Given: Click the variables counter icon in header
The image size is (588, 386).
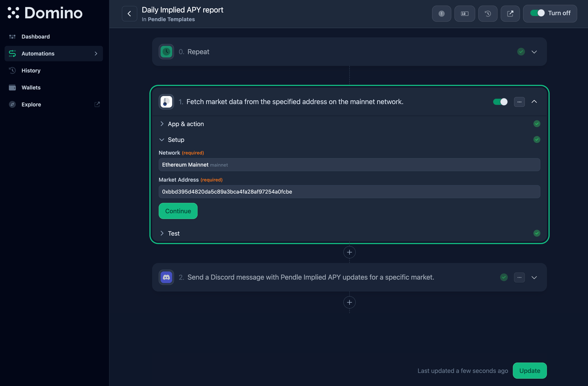Looking at the screenshot, I should point(464,14).
